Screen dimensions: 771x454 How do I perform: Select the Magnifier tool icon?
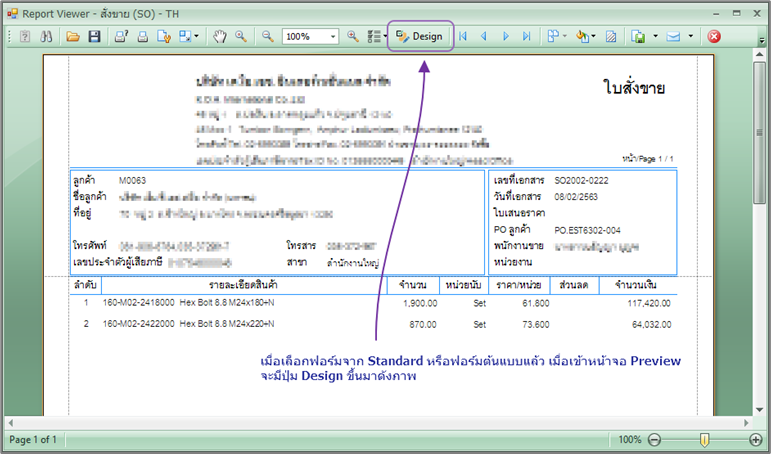(241, 37)
